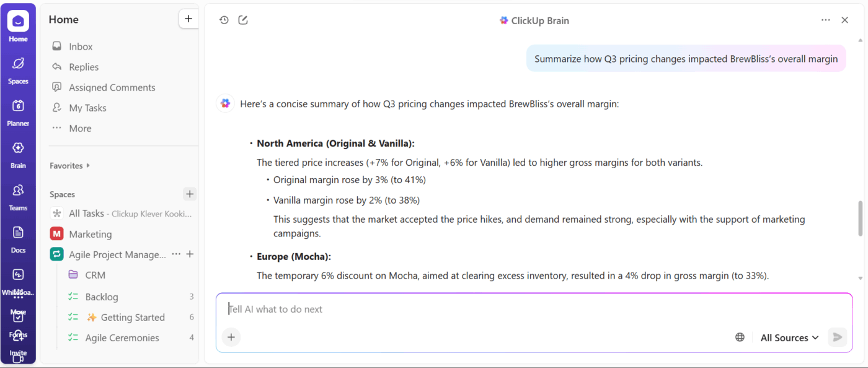Expand the Favorites section
868x368 pixels.
[68, 165]
